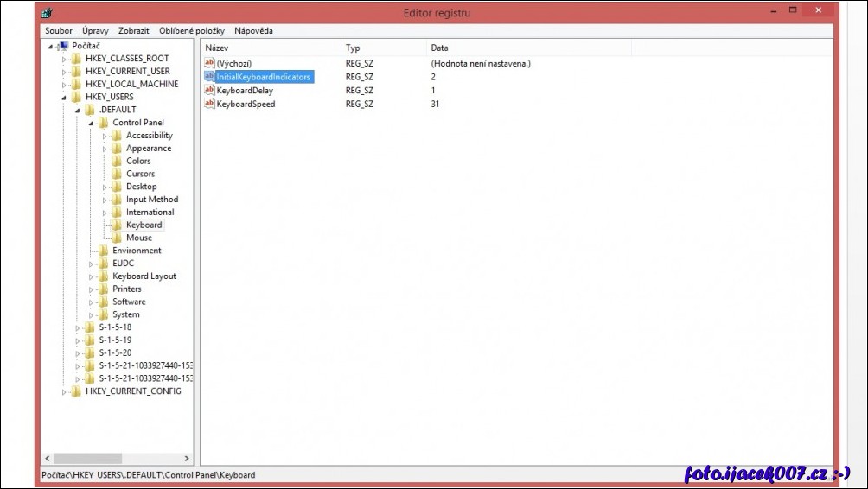Expand the HKEY_CLASSES_ROOT tree node
This screenshot has width=868, height=489.
[64, 59]
